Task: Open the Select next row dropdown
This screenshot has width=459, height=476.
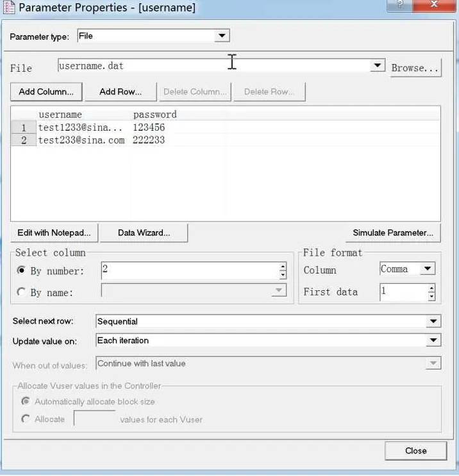Action: [433, 321]
